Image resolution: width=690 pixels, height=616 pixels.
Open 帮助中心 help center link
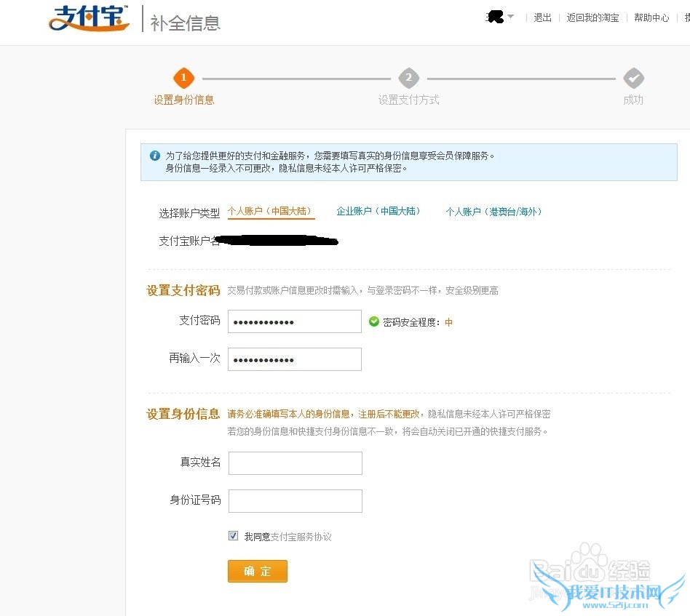(651, 17)
